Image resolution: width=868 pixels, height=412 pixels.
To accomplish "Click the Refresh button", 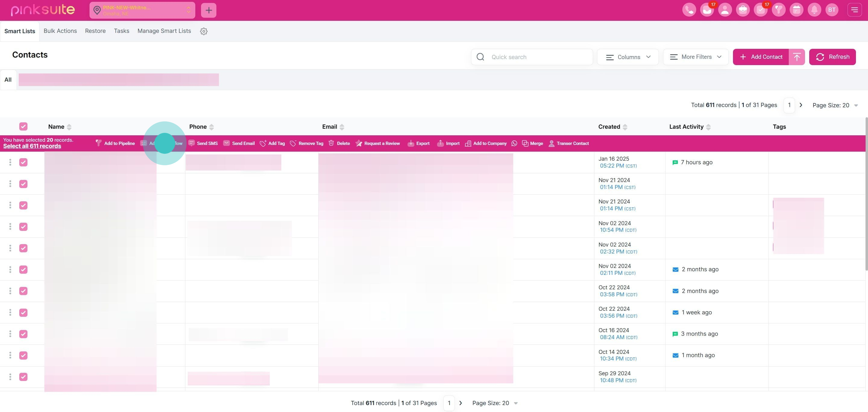I will tap(832, 57).
